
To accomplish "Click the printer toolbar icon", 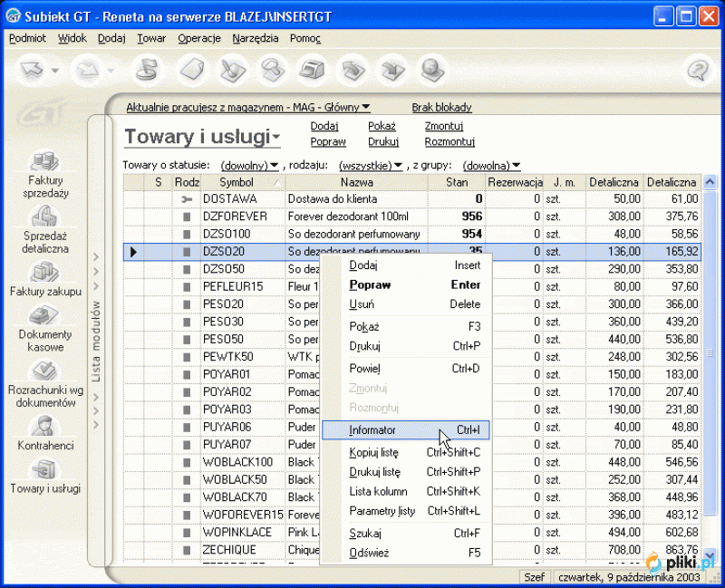I will point(312,71).
